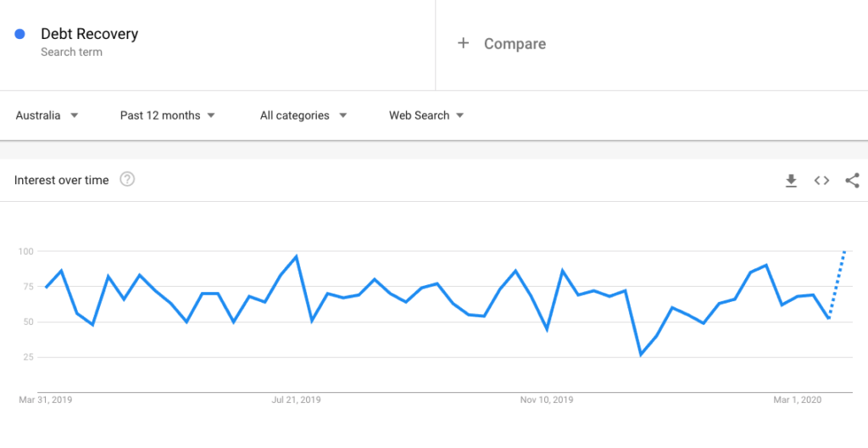
Task: Click the Mar 1, 2020 axis label
Action: tap(798, 400)
